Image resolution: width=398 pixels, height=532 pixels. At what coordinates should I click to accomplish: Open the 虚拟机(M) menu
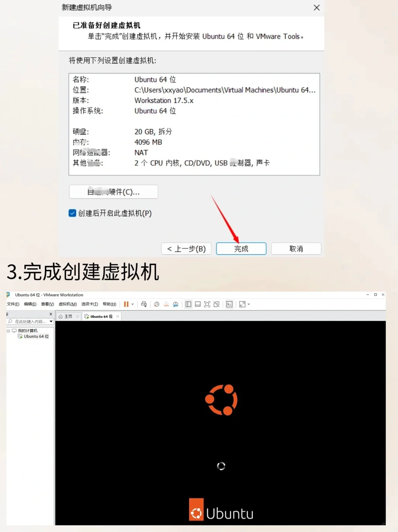67,304
